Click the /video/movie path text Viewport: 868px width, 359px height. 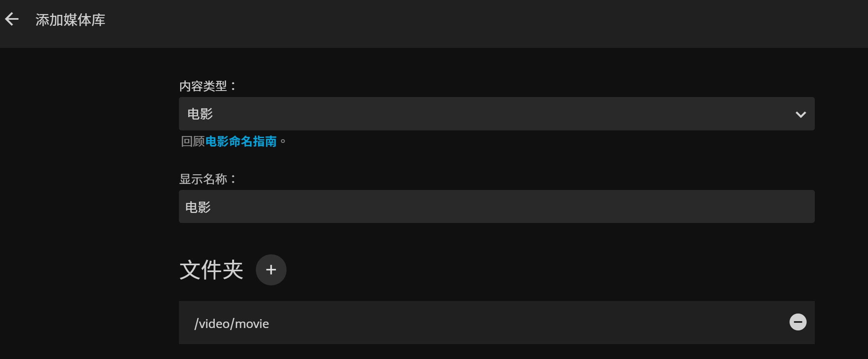(x=231, y=324)
